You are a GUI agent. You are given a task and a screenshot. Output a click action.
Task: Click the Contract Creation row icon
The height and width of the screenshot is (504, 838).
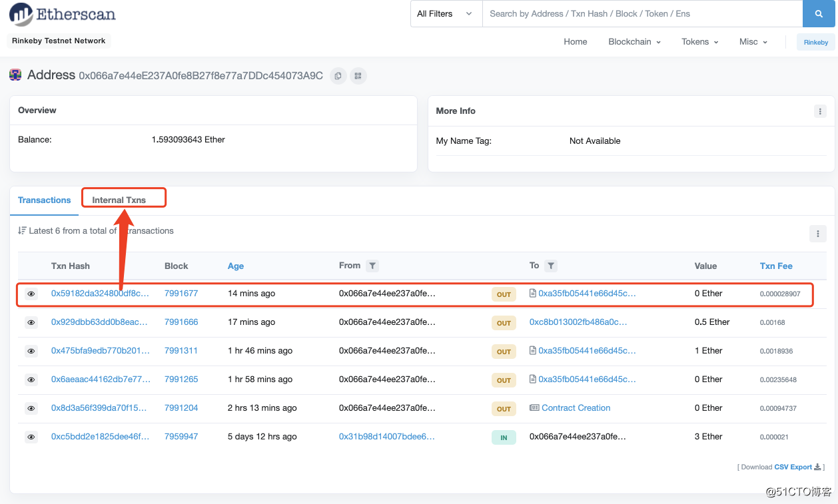[534, 407]
